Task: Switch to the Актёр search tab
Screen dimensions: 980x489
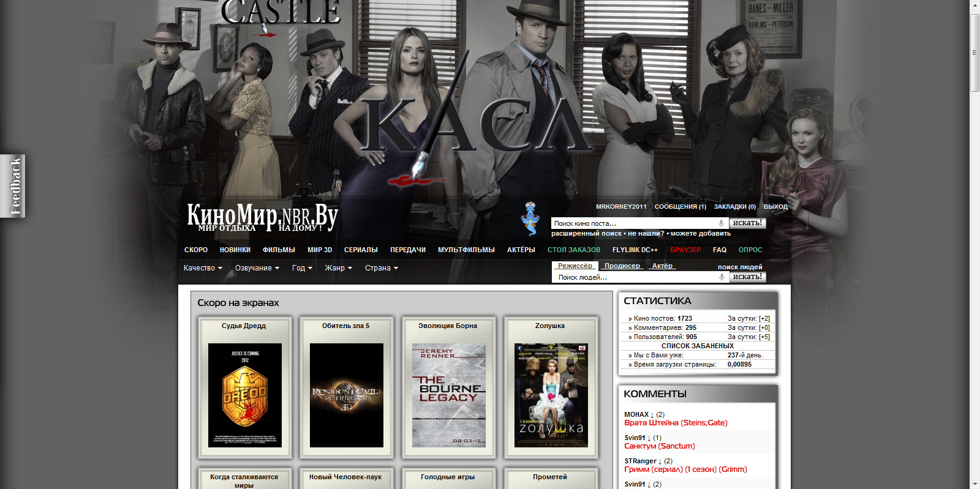Action: pos(662,266)
